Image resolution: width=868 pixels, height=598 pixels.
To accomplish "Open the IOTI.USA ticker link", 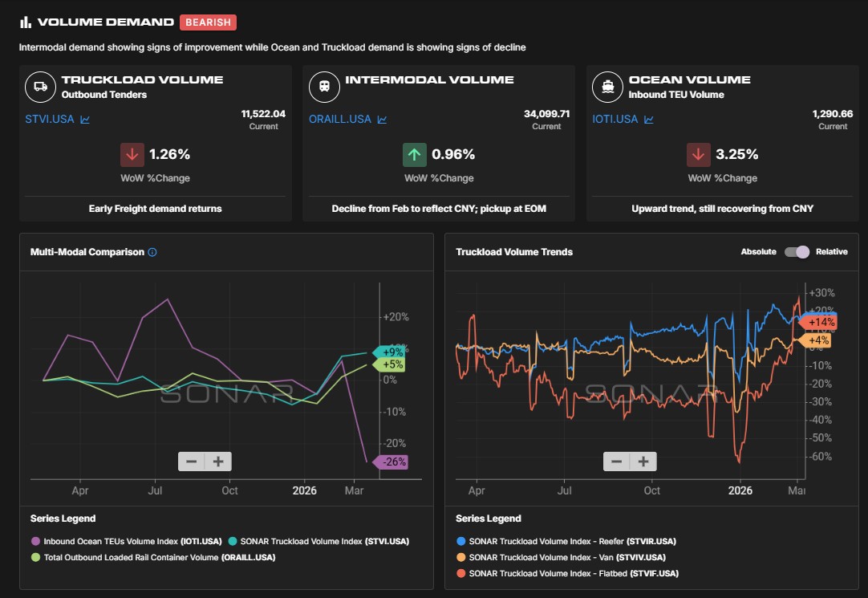I will (615, 119).
